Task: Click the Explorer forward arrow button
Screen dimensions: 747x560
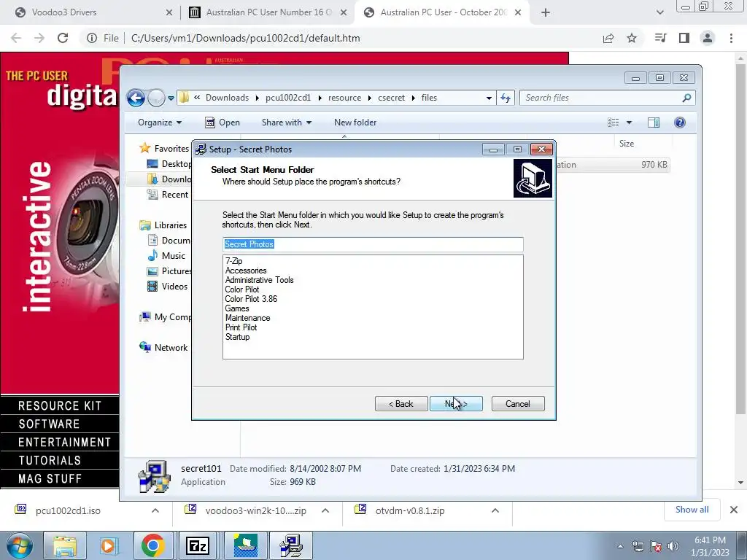Action: 156,98
